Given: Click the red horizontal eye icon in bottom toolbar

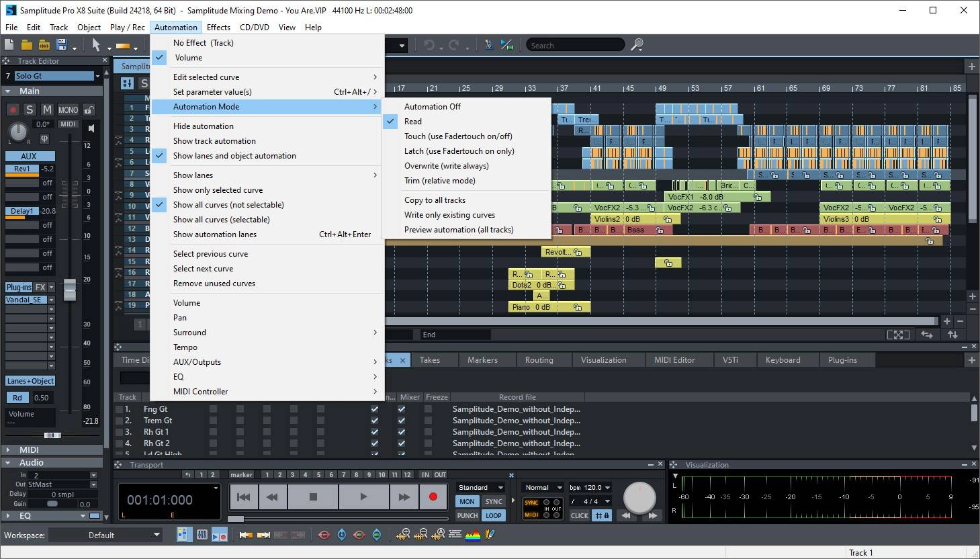Looking at the screenshot, I should pyautogui.click(x=324, y=535).
